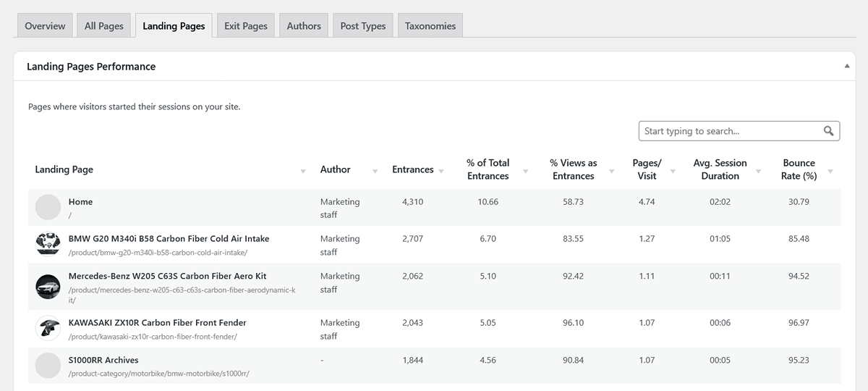Open the Home landing page link

(80, 202)
